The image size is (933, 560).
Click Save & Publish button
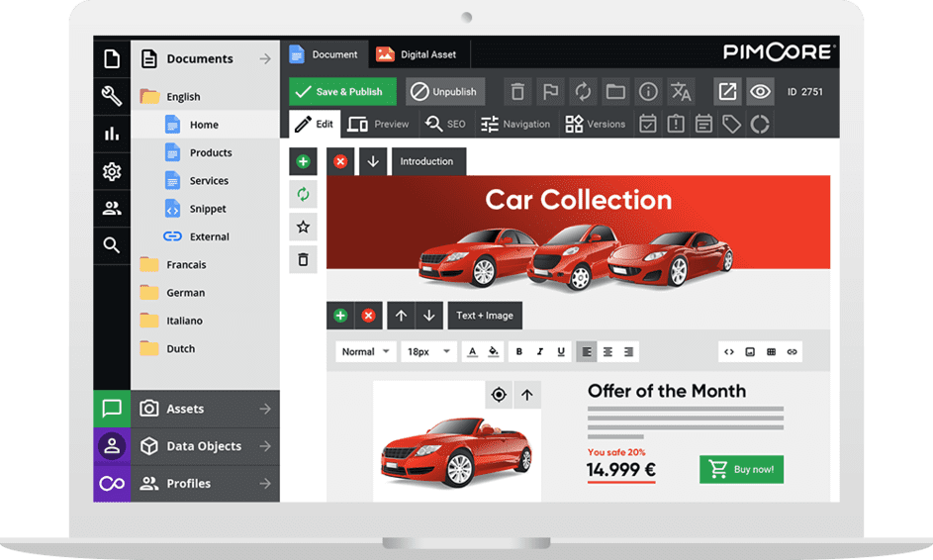click(342, 92)
